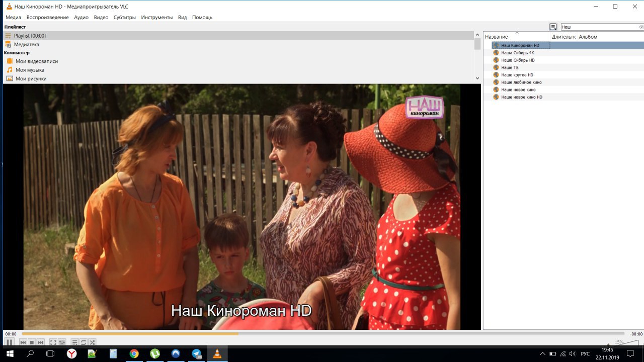This screenshot has height=362, width=644.
Task: Switch РУС keyboard language indicator
Action: 585,353
